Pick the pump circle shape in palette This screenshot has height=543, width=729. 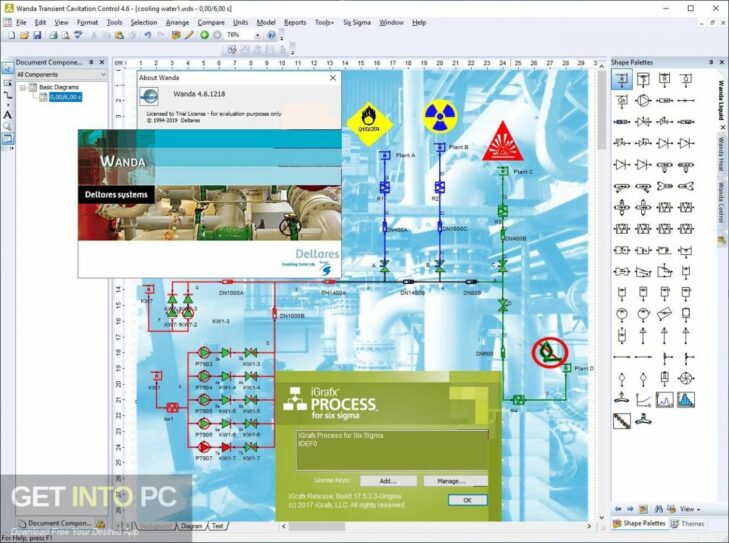643,100
